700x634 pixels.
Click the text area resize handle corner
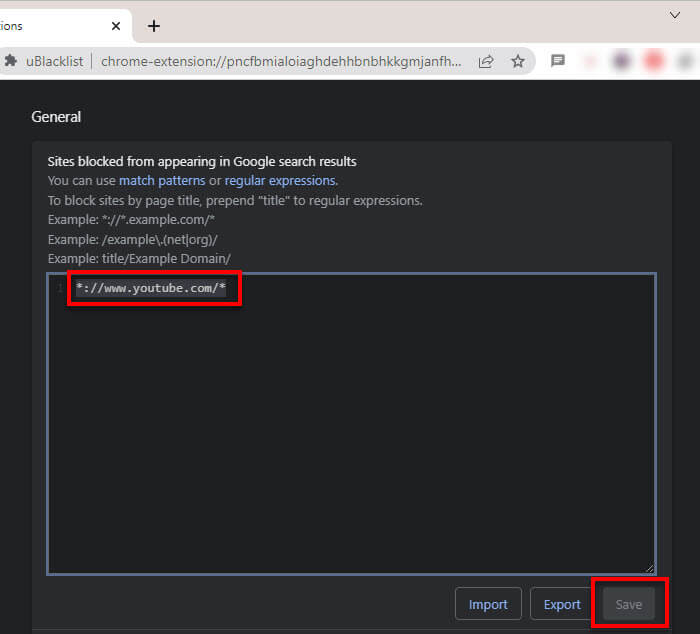point(650,568)
